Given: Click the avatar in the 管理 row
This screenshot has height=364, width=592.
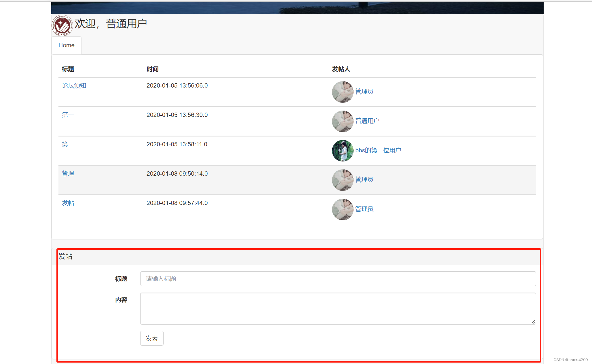Looking at the screenshot, I should coord(343,180).
